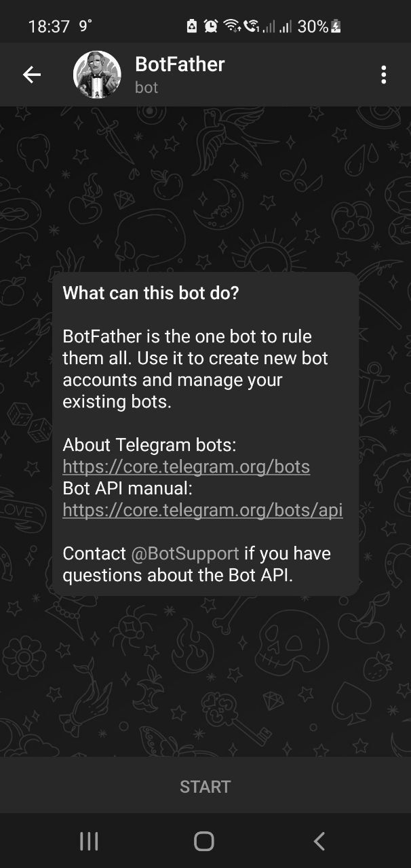Viewport: 411px width, 868px height.
Task: Tap the 18:37 clock in status bar
Action: 49,26
